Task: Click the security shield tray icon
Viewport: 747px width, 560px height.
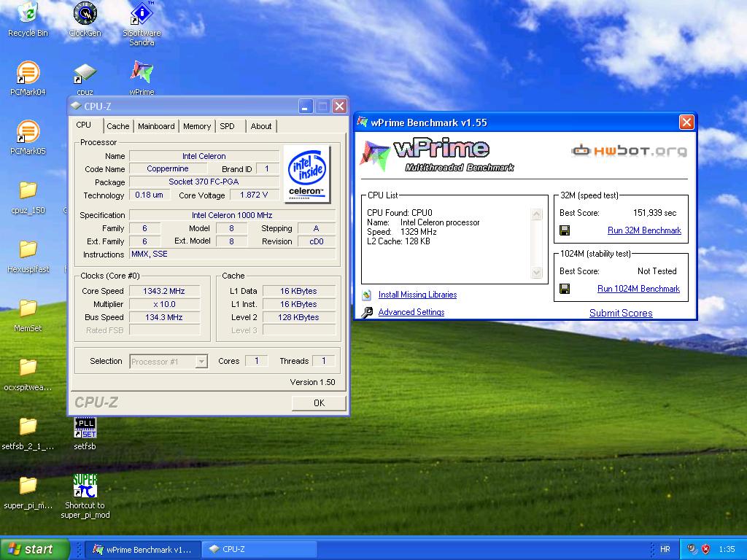Action: point(705,549)
